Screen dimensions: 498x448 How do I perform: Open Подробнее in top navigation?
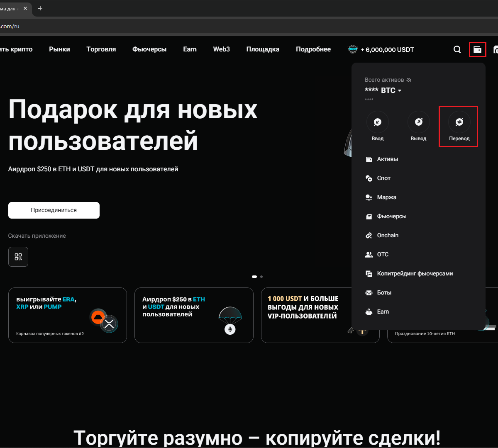[313, 49]
